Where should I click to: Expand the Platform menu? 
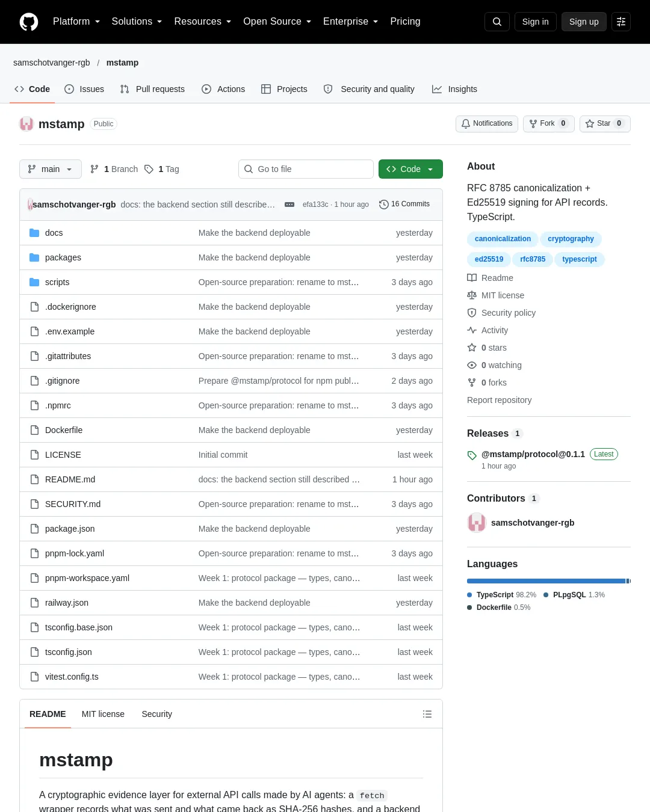pyautogui.click(x=76, y=22)
